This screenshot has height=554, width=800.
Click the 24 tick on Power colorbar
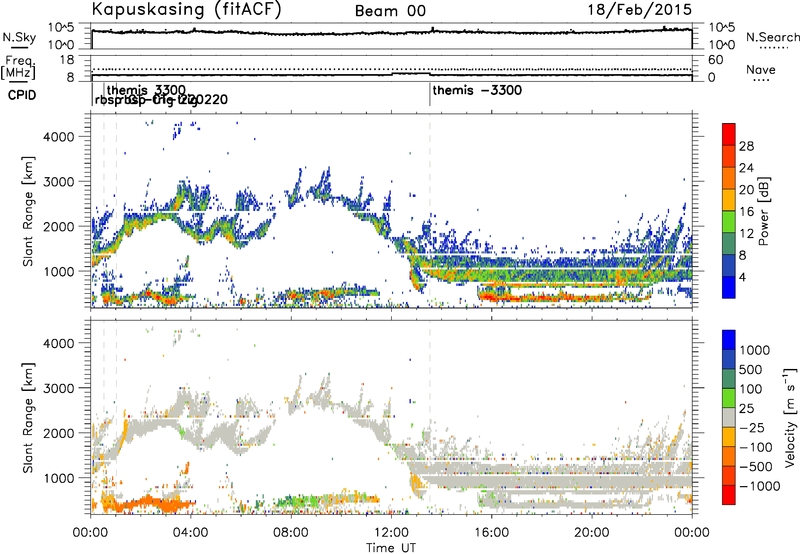coord(746,168)
